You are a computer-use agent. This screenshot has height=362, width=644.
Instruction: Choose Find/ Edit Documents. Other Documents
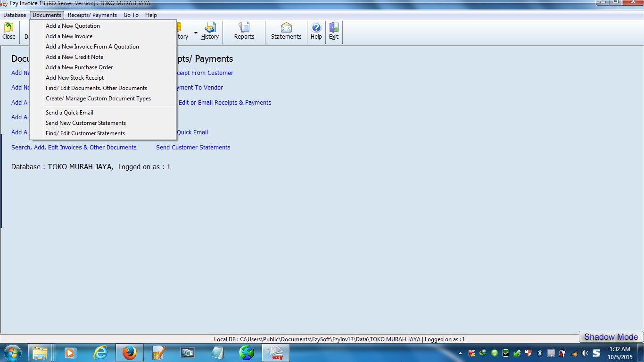point(103,88)
